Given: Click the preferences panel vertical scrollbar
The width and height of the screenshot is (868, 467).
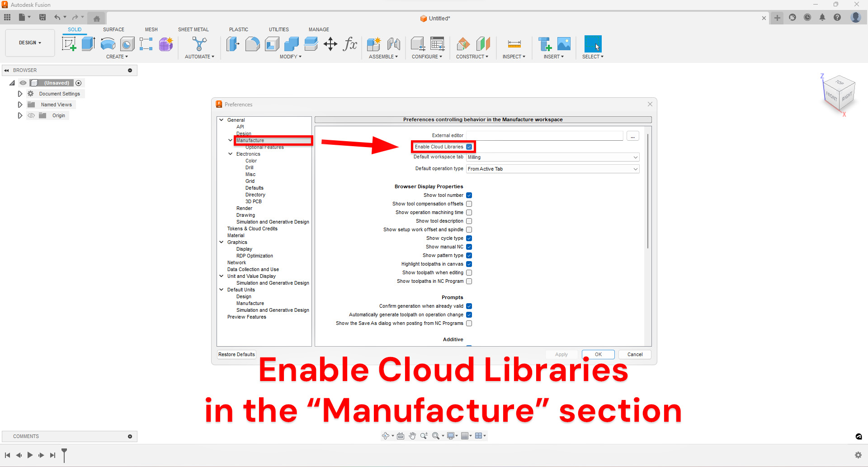Looking at the screenshot, I should click(648, 190).
